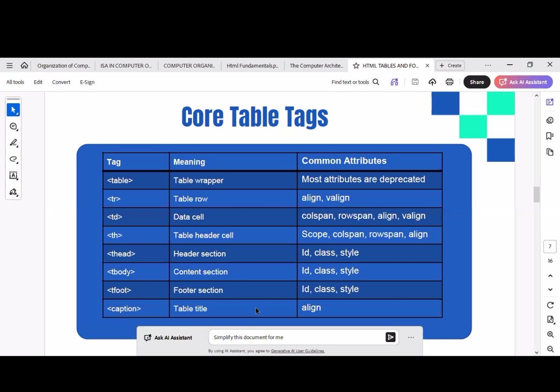Click the <table> tag cell
The height and width of the screenshot is (392, 560).
tap(136, 180)
